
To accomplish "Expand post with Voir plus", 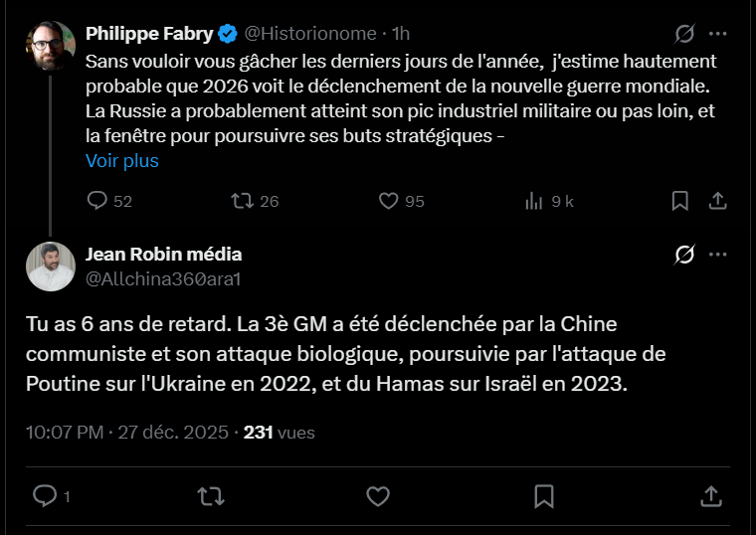I will pyautogui.click(x=121, y=160).
